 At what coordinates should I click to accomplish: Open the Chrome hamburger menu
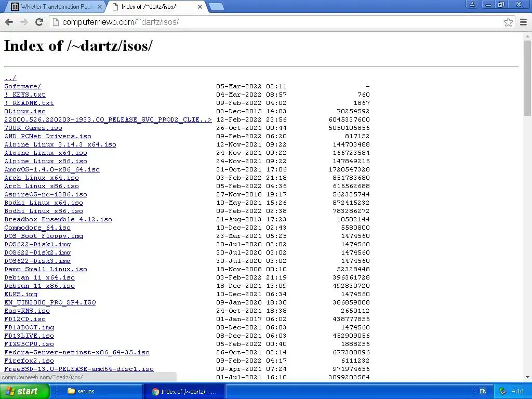tap(523, 22)
